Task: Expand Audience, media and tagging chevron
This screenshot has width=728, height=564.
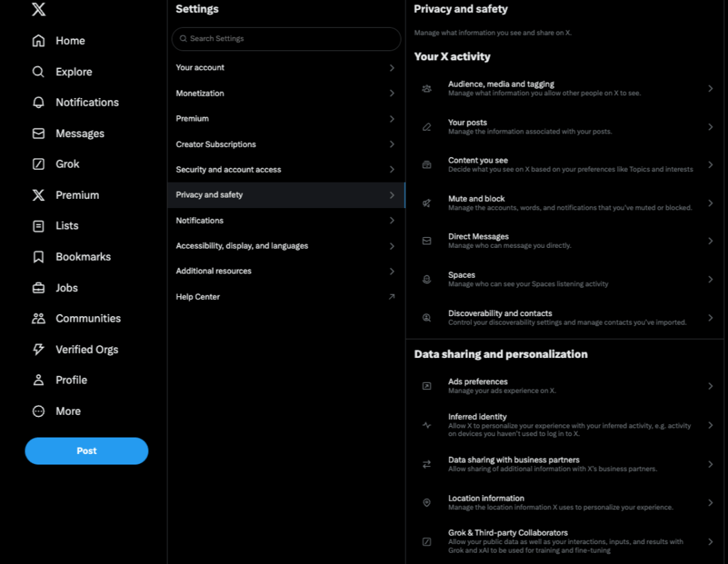Action: click(x=710, y=89)
